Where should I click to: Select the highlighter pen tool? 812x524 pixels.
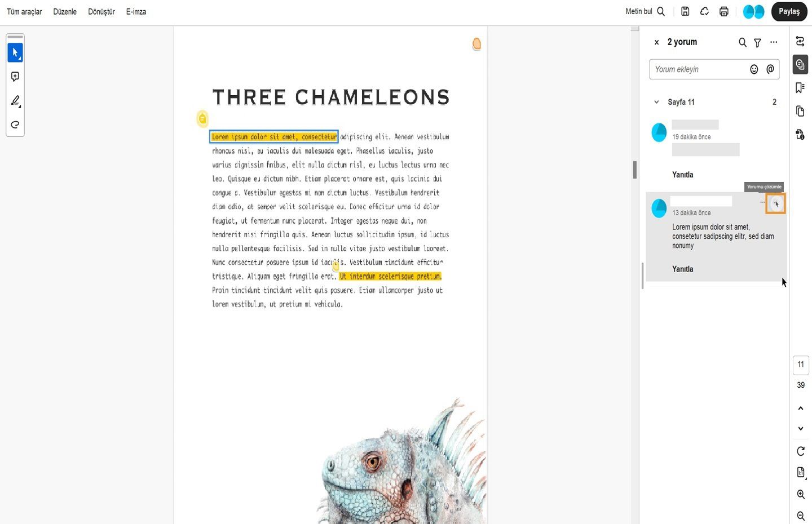point(15,101)
